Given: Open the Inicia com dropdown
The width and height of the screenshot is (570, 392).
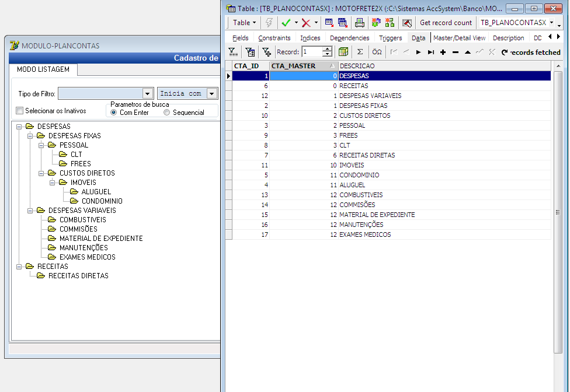Looking at the screenshot, I should (212, 93).
